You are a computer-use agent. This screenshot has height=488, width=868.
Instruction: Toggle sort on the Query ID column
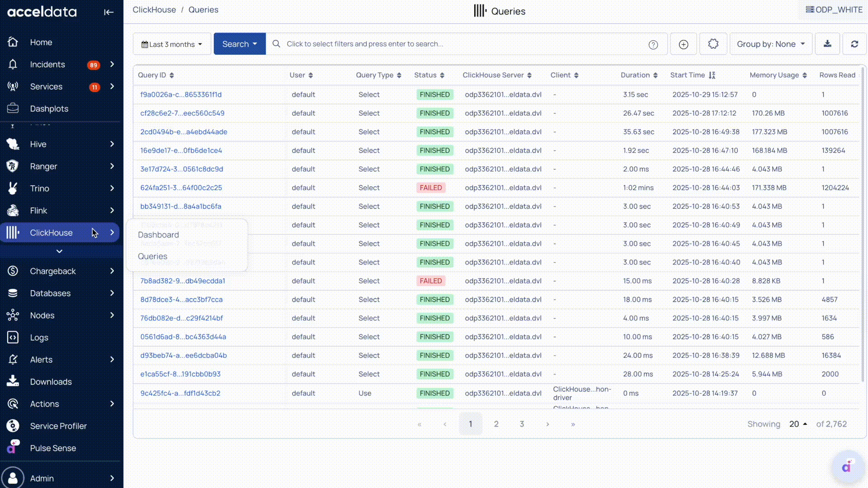[x=172, y=75]
